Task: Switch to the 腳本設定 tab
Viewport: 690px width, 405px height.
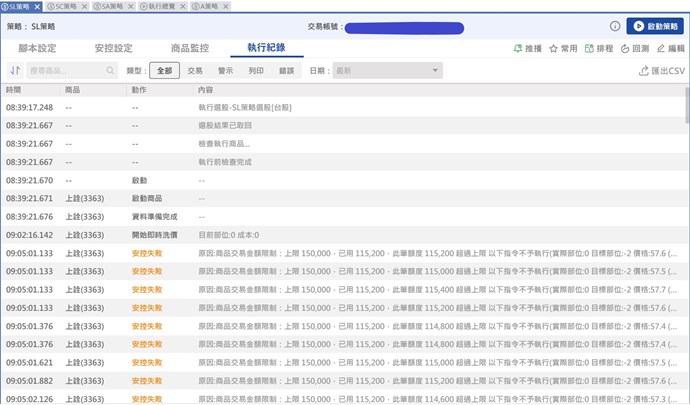Action: [x=39, y=48]
